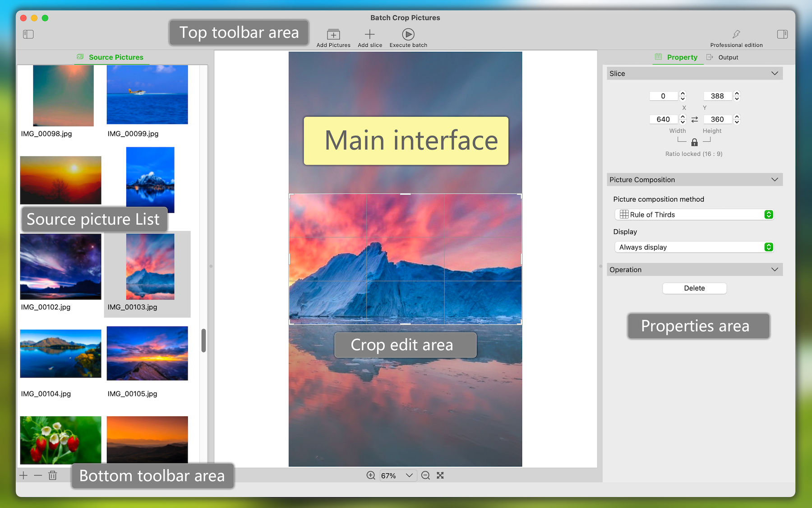Toggle the aspect ratio lock icon

pyautogui.click(x=695, y=143)
